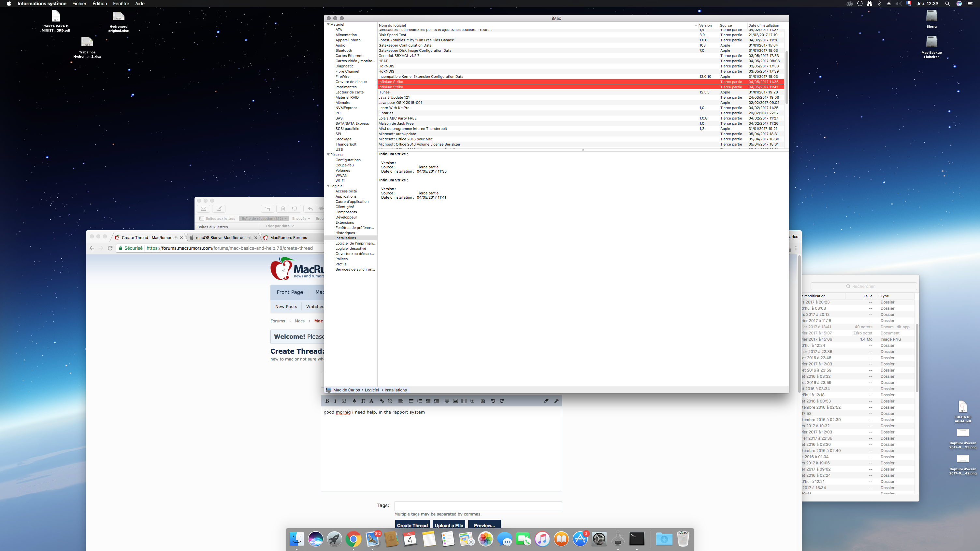Screen dimensions: 980x551
Task: Toggle italic in the forum editor
Action: tap(335, 401)
